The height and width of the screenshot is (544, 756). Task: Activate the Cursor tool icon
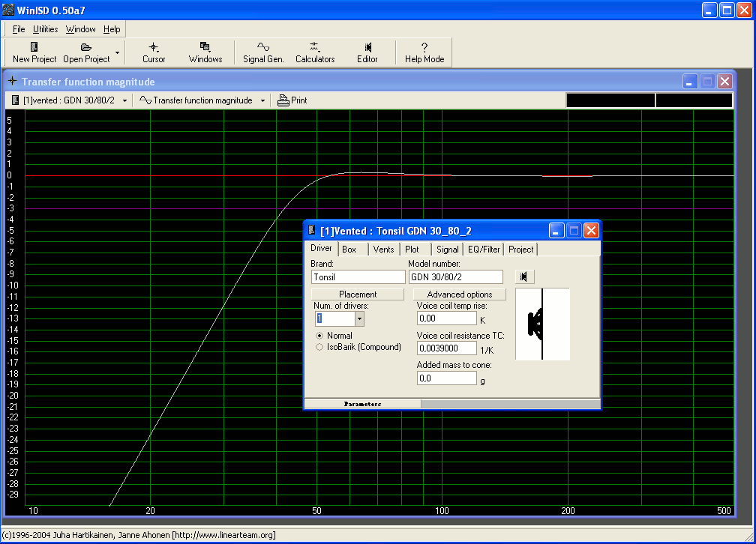[x=154, y=47]
